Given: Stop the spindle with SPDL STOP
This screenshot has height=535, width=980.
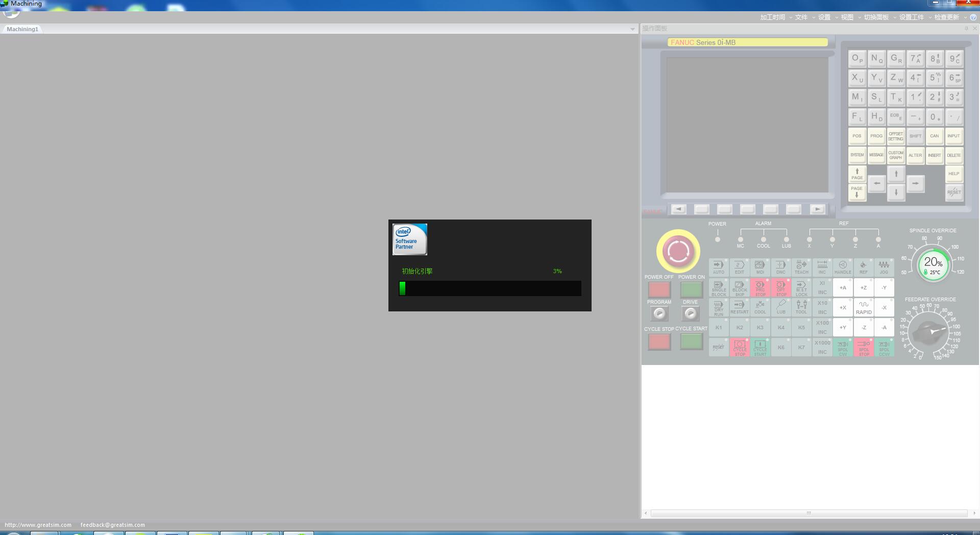Looking at the screenshot, I should pos(864,347).
